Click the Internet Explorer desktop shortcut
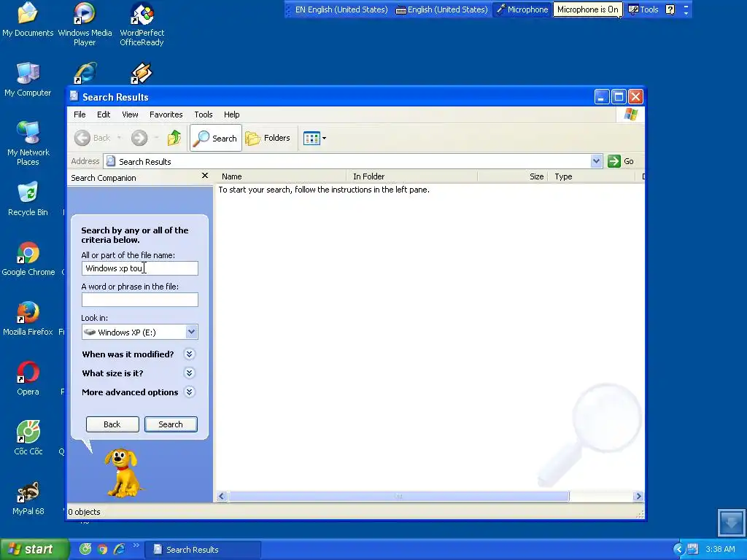 [85, 74]
